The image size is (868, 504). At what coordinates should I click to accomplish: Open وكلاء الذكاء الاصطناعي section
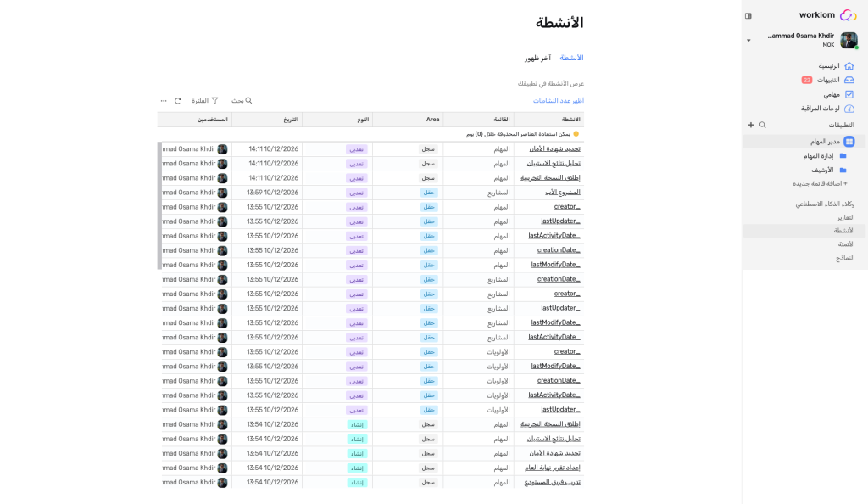click(x=825, y=204)
